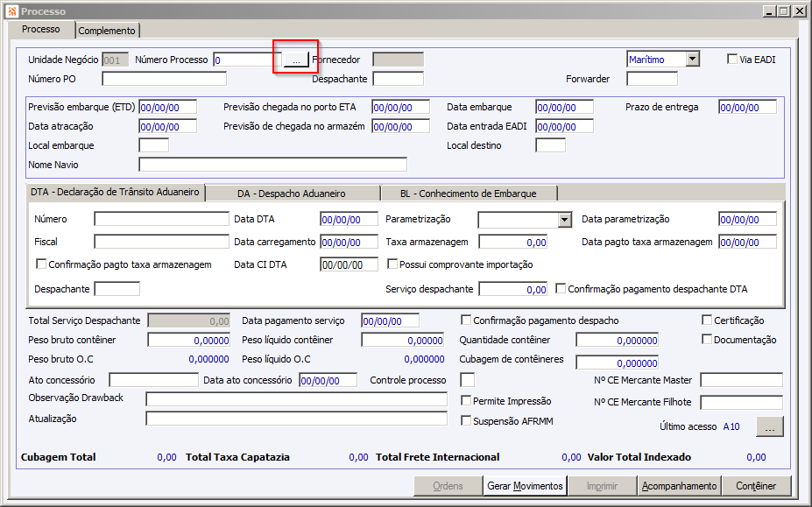Click the Processo window title icon

click(x=12, y=11)
